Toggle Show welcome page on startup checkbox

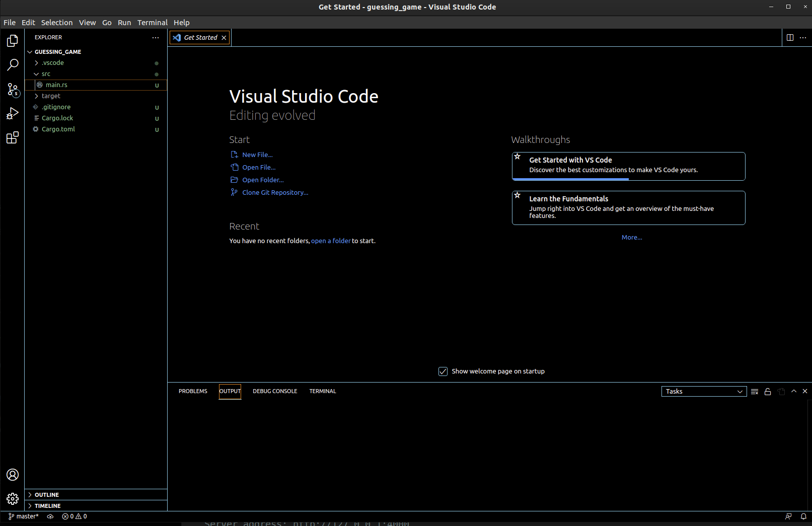[x=443, y=371]
